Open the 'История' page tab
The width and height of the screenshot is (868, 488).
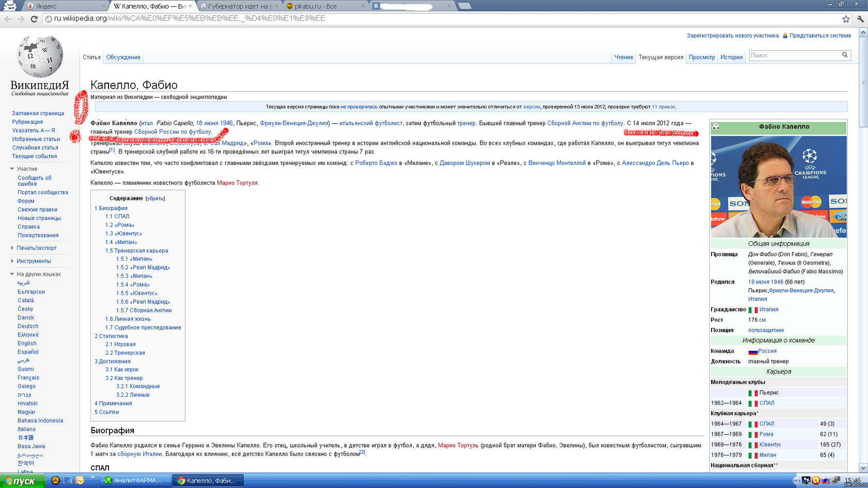tap(731, 57)
